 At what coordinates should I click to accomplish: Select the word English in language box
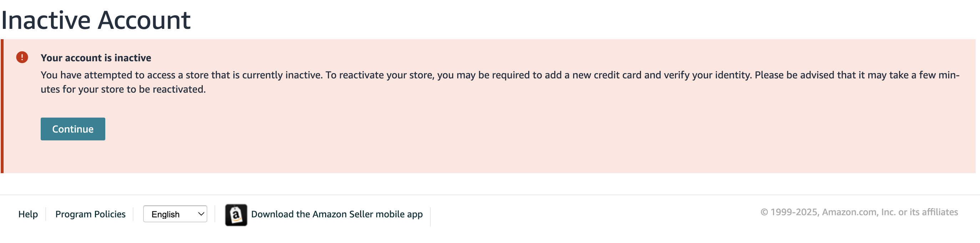point(166,214)
